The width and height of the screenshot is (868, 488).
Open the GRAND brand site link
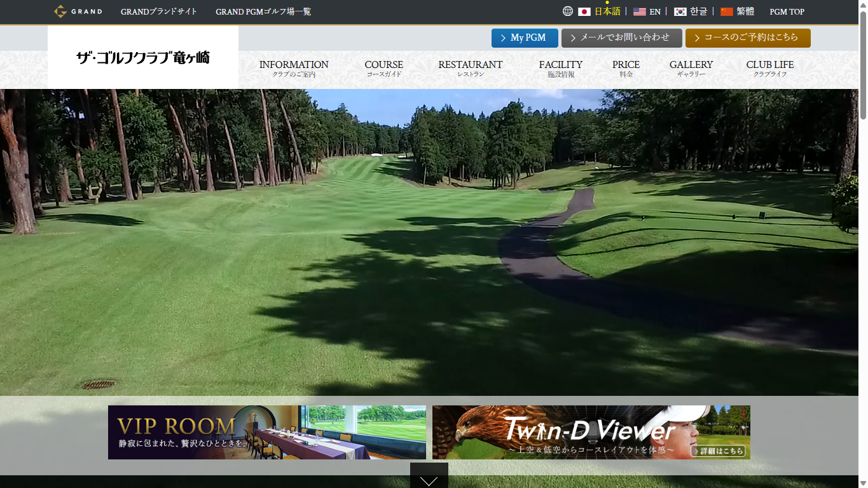(159, 11)
